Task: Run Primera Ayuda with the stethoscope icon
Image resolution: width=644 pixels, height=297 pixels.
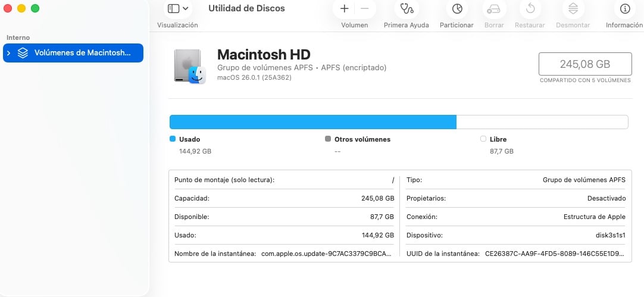Action: coord(407,9)
